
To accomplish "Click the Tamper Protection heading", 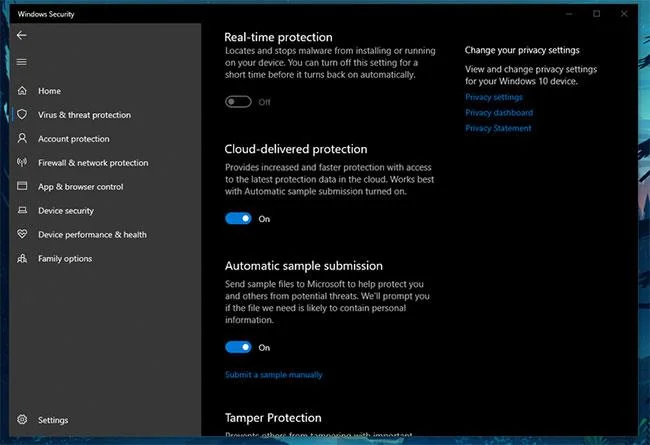I will click(x=273, y=418).
